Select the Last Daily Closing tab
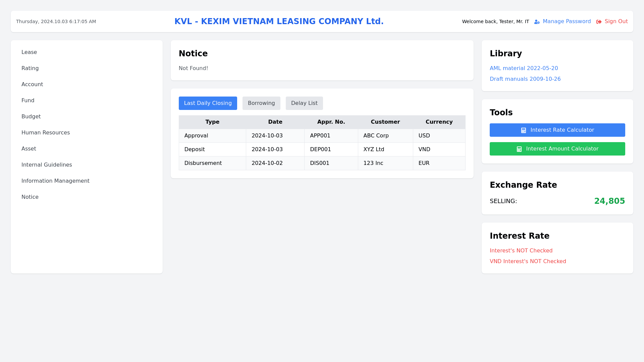The width and height of the screenshot is (644, 362). click(208, 103)
